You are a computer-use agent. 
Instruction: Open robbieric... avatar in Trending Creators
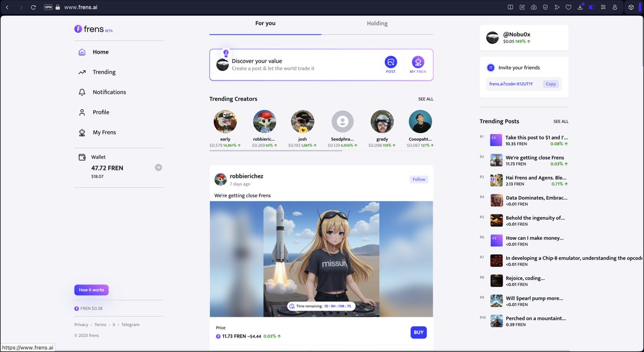pos(264,122)
